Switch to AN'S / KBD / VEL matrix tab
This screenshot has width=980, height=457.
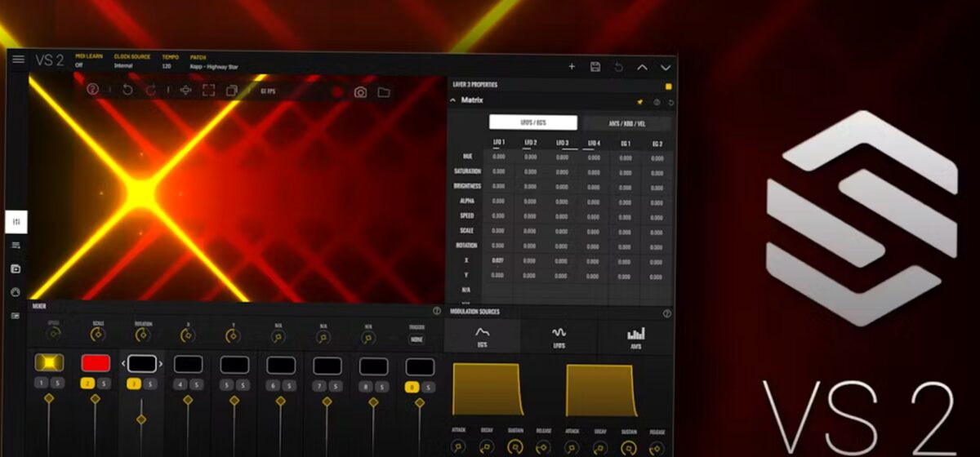[626, 123]
